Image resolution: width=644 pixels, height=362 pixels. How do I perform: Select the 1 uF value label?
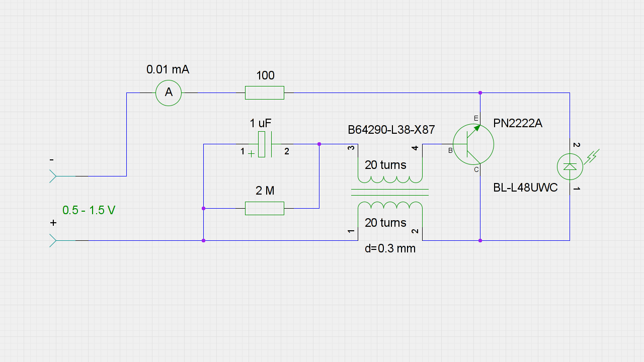[x=261, y=124]
